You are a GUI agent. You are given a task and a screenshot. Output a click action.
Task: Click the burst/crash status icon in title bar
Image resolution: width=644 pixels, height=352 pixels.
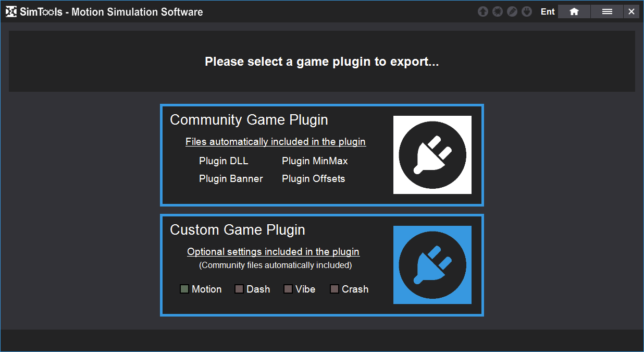(x=498, y=11)
